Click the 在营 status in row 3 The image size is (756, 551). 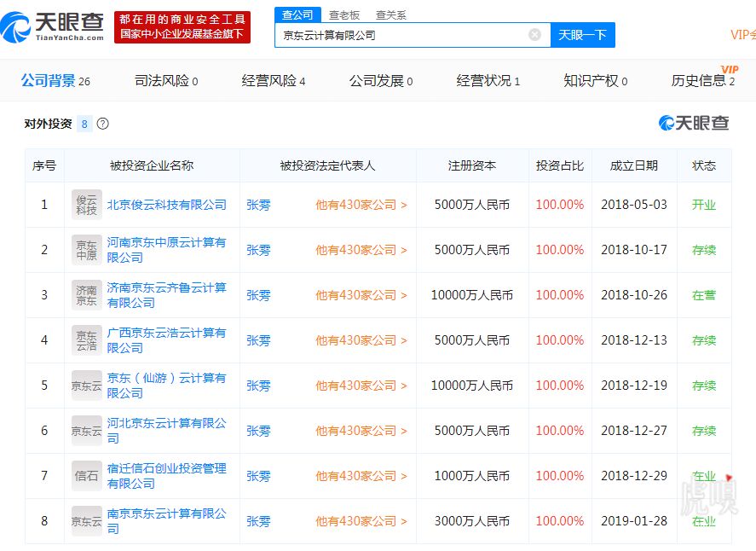coord(704,295)
